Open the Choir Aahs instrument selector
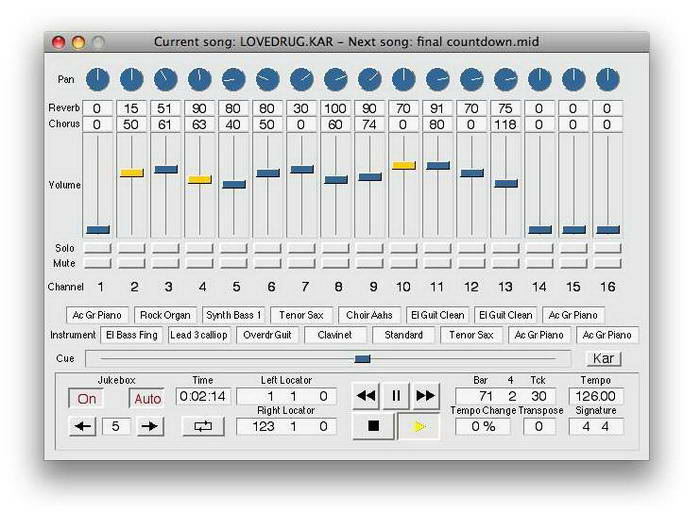 tap(369, 315)
